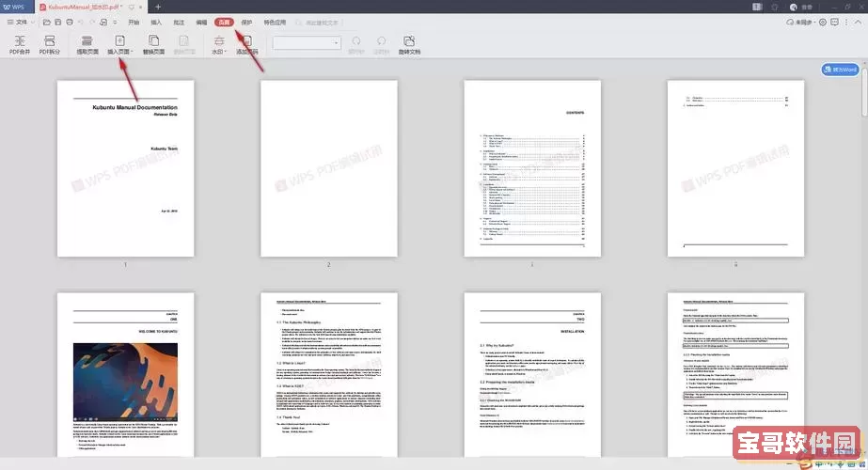Switch to the 保护 tab
This screenshot has height=470, width=868.
point(246,23)
